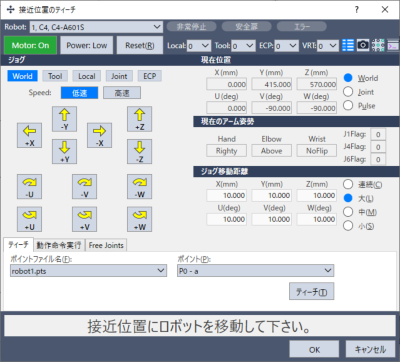Jog robot up with +Z arrow
This screenshot has height=362, width=400.
(139, 119)
